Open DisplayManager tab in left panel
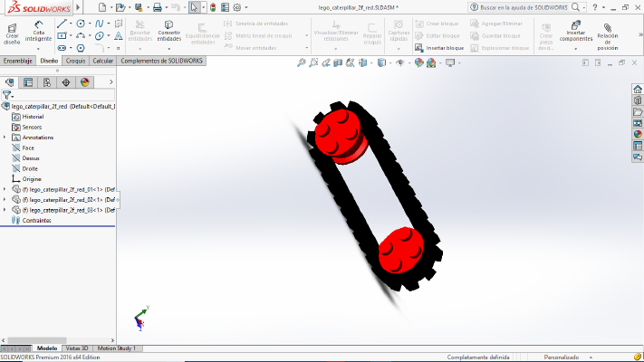 click(84, 82)
